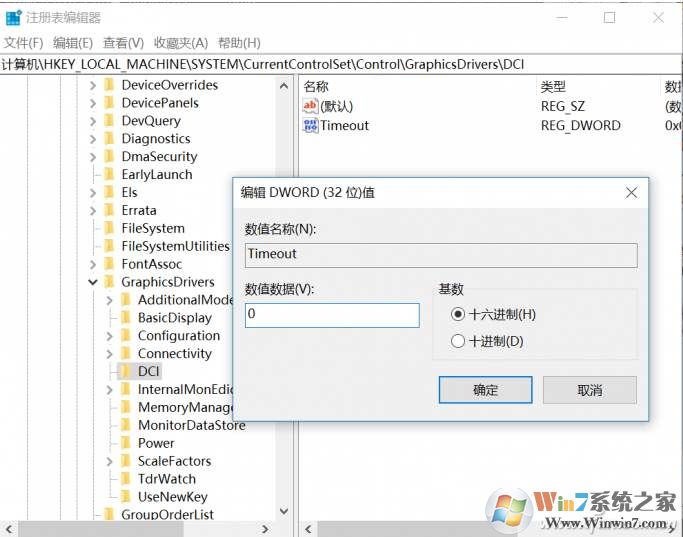Click the Timeout DWORD value icon
The width and height of the screenshot is (683, 537).
coord(311,125)
